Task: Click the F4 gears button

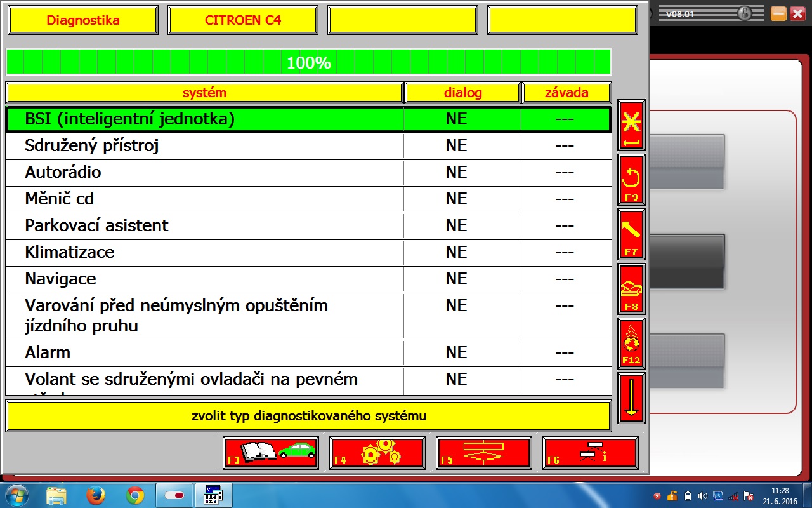Action: pyautogui.click(x=377, y=453)
